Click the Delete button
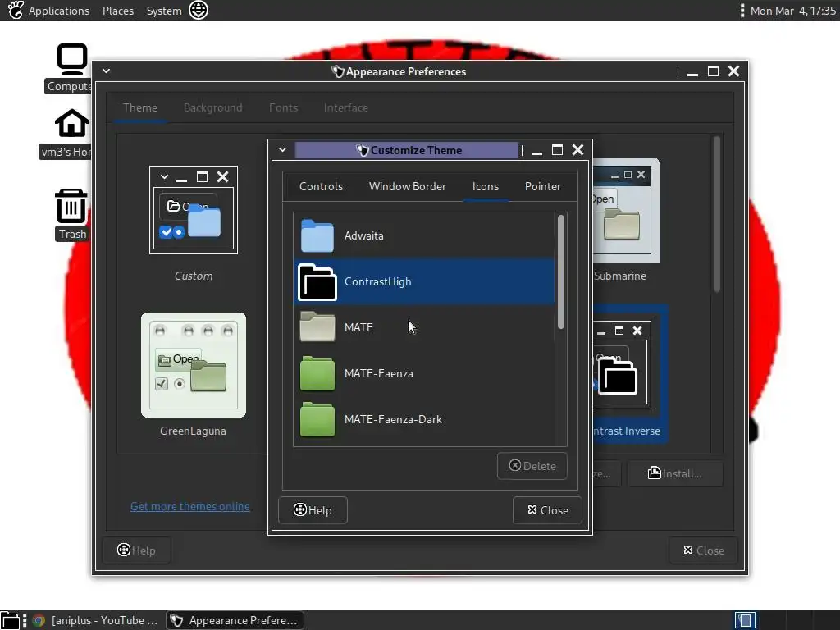The height and width of the screenshot is (630, 840). click(532, 466)
